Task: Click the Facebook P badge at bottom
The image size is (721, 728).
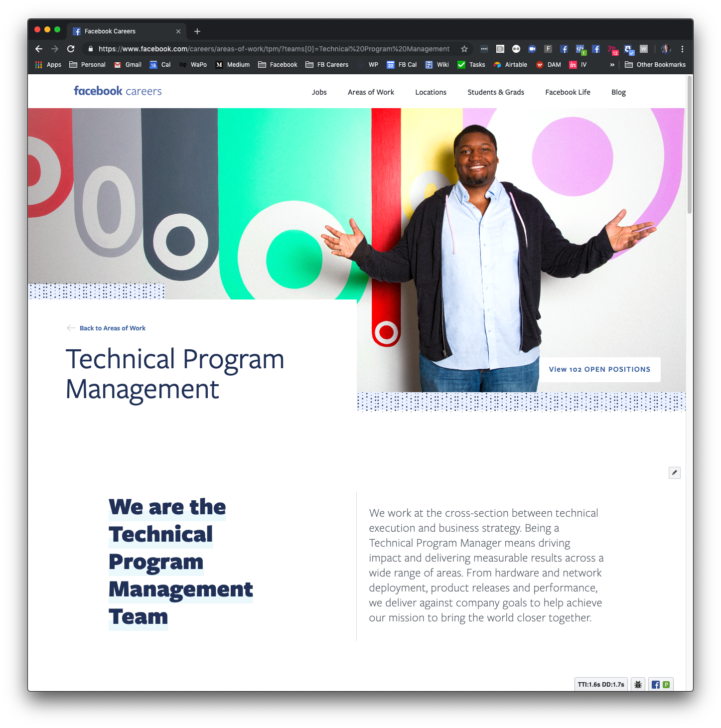Action: (x=661, y=684)
